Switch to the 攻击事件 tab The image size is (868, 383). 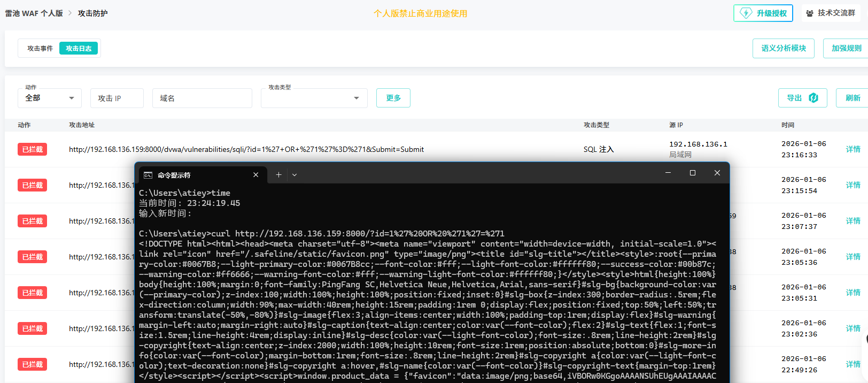coord(40,49)
